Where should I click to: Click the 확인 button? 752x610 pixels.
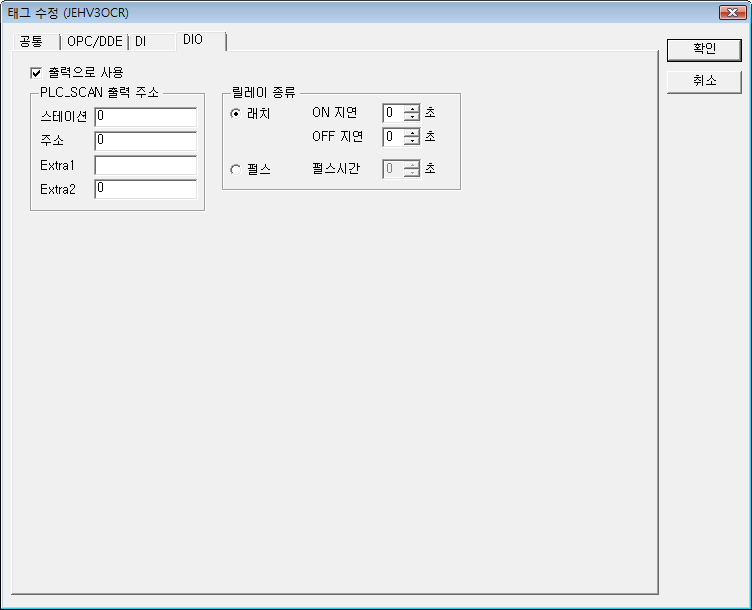pyautogui.click(x=704, y=50)
